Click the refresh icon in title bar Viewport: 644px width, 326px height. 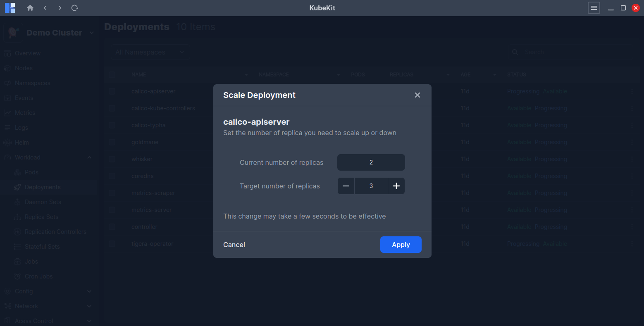pyautogui.click(x=75, y=8)
